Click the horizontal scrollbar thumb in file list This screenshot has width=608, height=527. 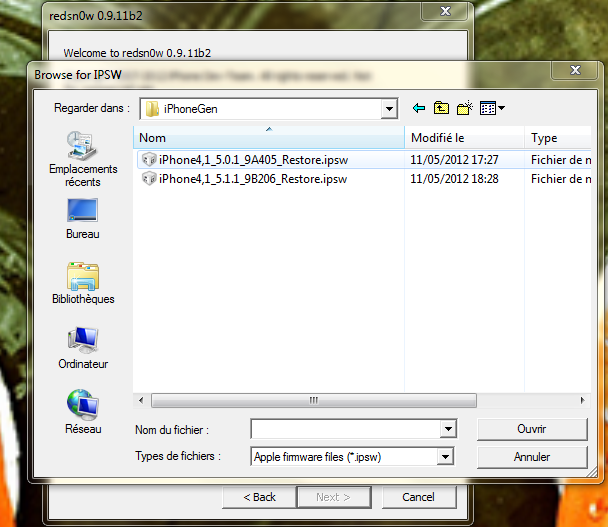point(314,400)
